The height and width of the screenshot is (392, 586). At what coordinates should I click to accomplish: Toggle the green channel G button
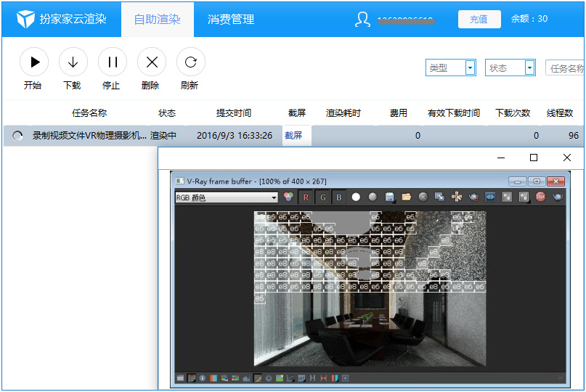[x=322, y=197]
